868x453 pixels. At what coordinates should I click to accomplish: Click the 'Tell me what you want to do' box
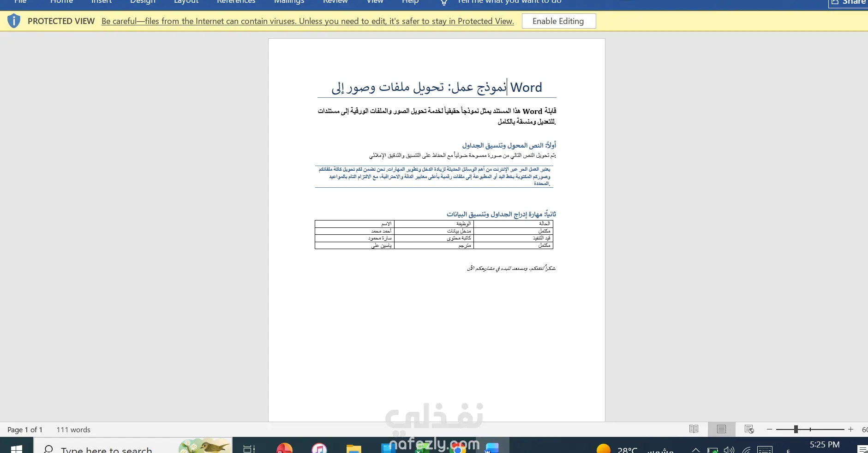point(509,2)
